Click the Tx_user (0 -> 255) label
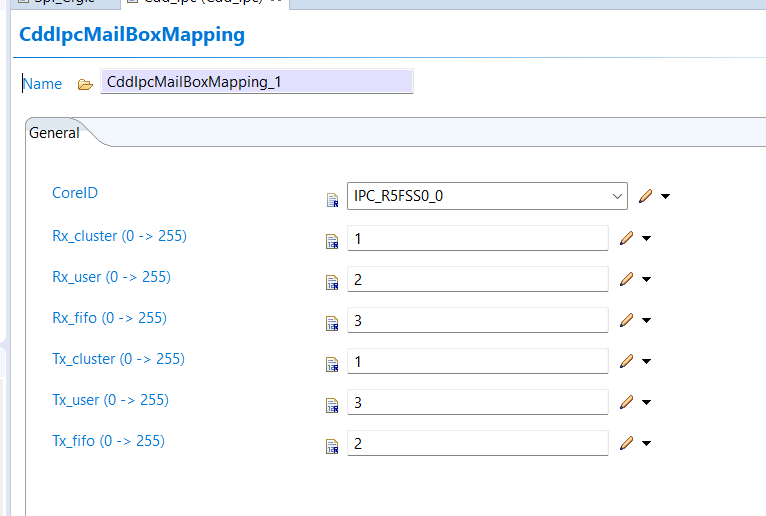This screenshot has width=766, height=516. (110, 400)
